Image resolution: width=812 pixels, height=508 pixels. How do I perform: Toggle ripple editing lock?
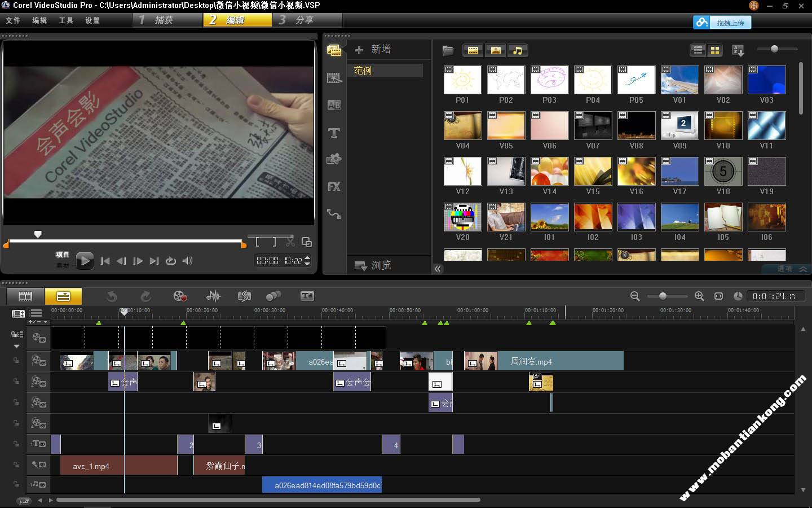click(x=16, y=334)
